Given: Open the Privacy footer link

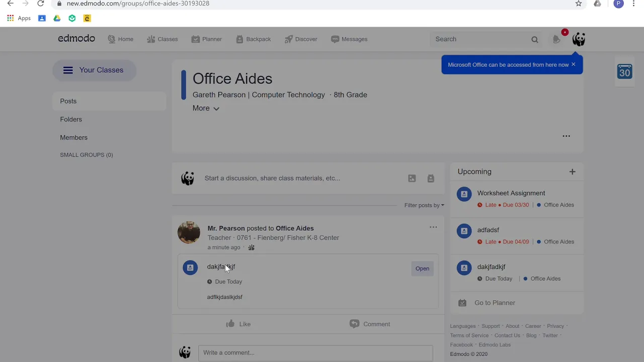Looking at the screenshot, I should click(x=555, y=326).
